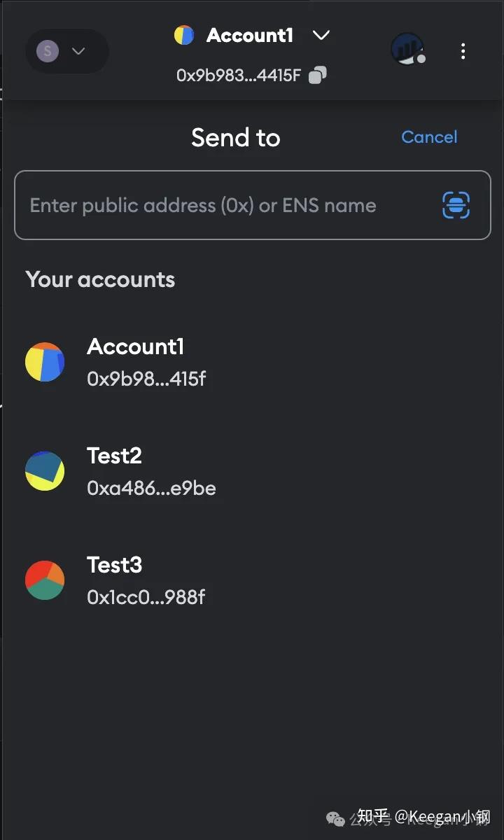Image resolution: width=504 pixels, height=840 pixels.
Task: Click the Test3 account avatar
Action: (x=45, y=580)
